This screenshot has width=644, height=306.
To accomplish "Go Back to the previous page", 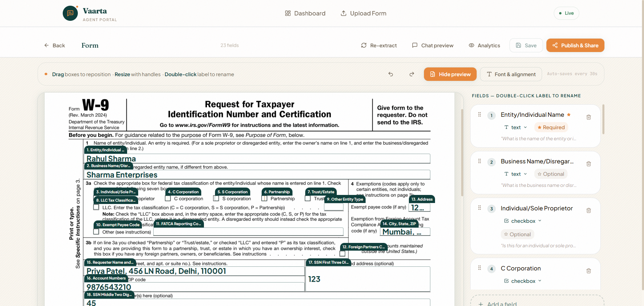I will point(55,45).
